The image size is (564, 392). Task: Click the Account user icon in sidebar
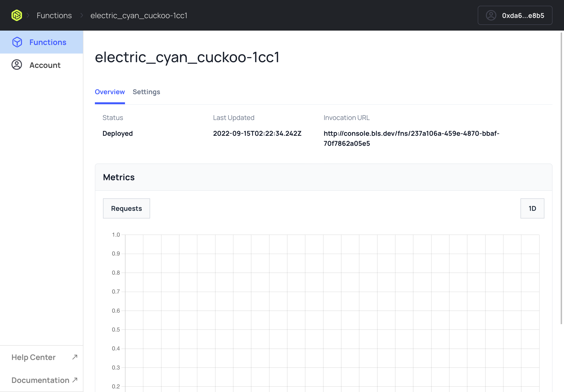click(x=16, y=65)
